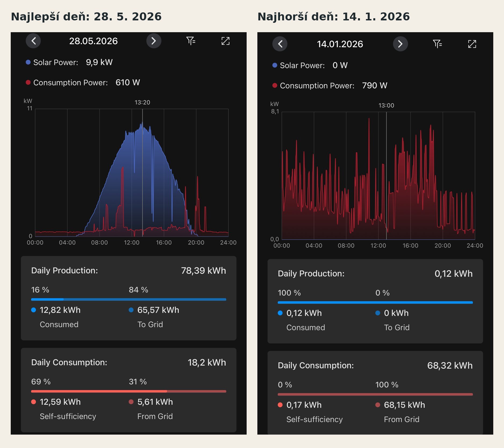Select 0,17 kWh Self-sufficiency value
The height and width of the screenshot is (448, 504).
coord(304,405)
